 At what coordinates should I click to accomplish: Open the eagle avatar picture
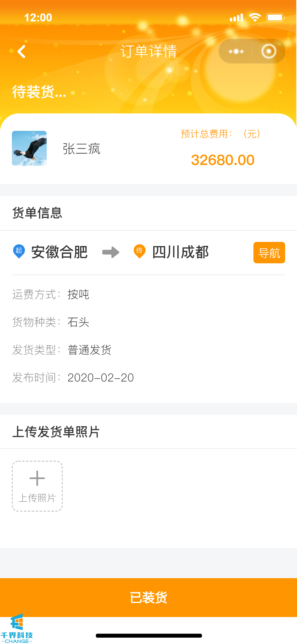click(29, 148)
